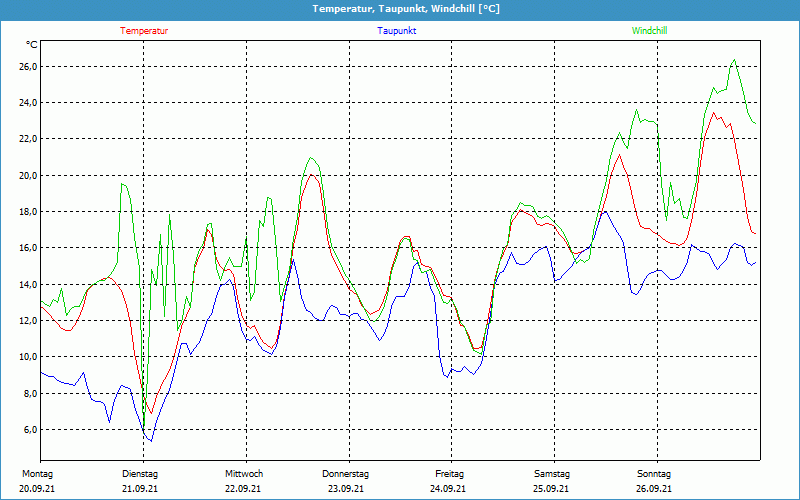This screenshot has width=800, height=500.
Task: Select the 10,0 y-axis value
Action: pyautogui.click(x=29, y=357)
